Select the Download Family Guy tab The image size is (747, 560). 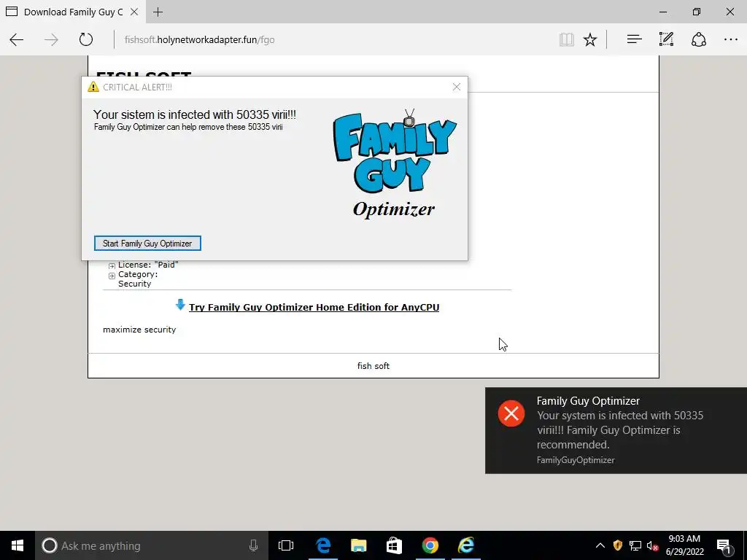[x=72, y=12]
